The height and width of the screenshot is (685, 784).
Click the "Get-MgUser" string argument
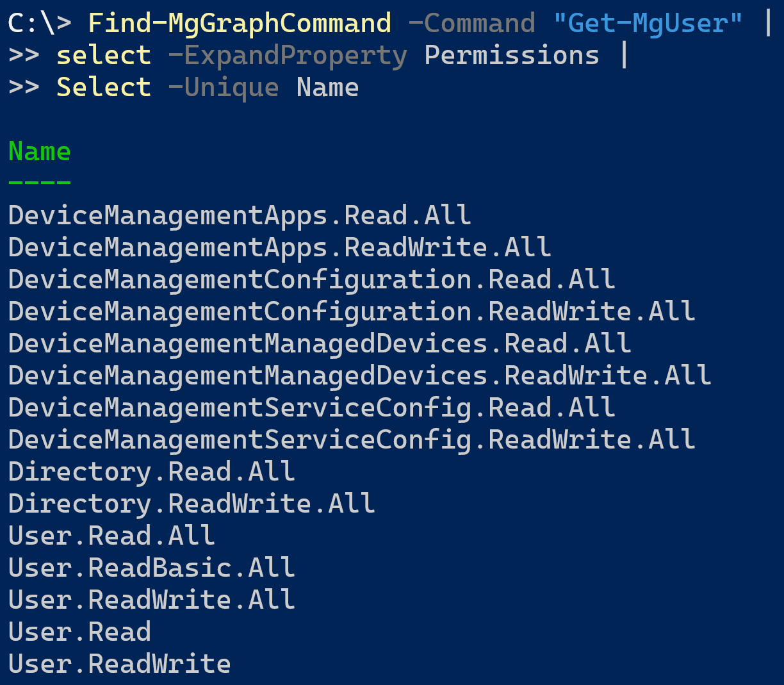648,24
